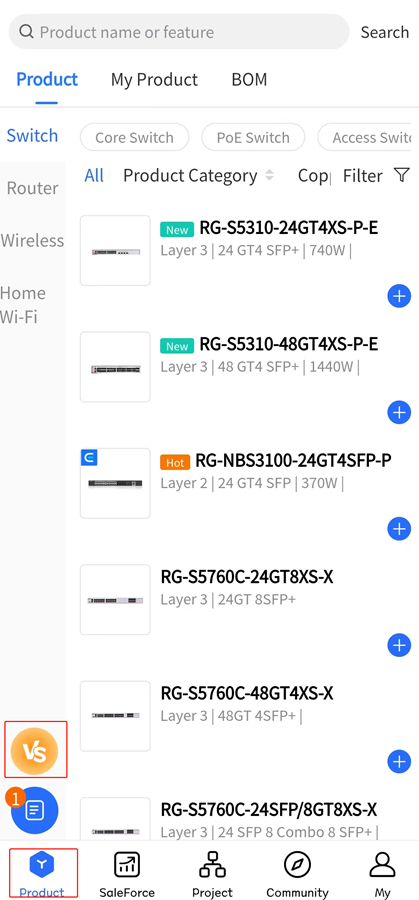
Task: Add RG-S5760C-48GT4XS-X using its plus icon
Action: pos(399,762)
